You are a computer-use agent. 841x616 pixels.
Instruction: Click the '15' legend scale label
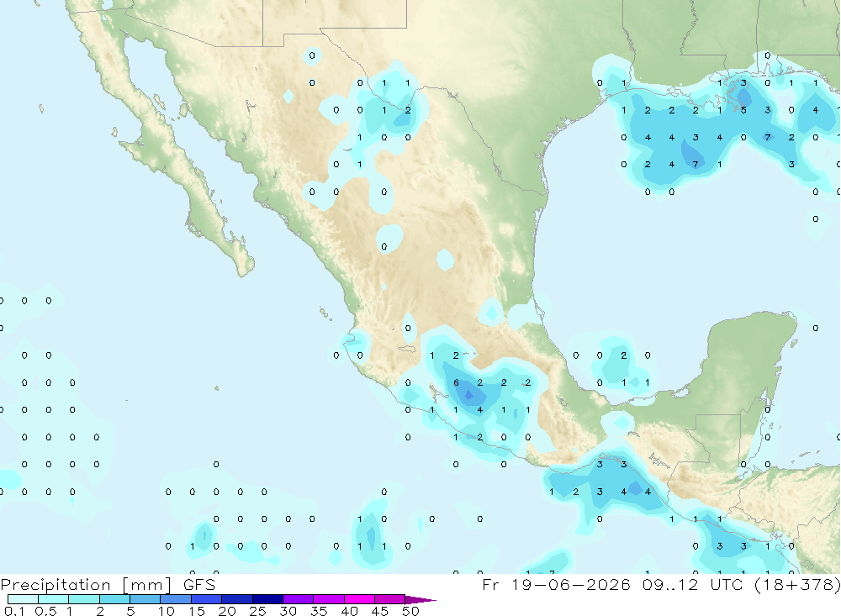[x=196, y=611]
